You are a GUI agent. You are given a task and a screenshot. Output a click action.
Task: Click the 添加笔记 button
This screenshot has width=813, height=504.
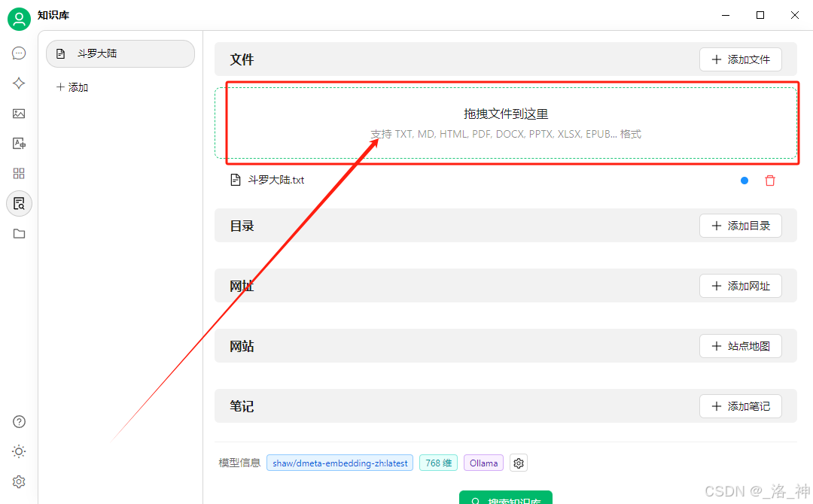pos(741,406)
